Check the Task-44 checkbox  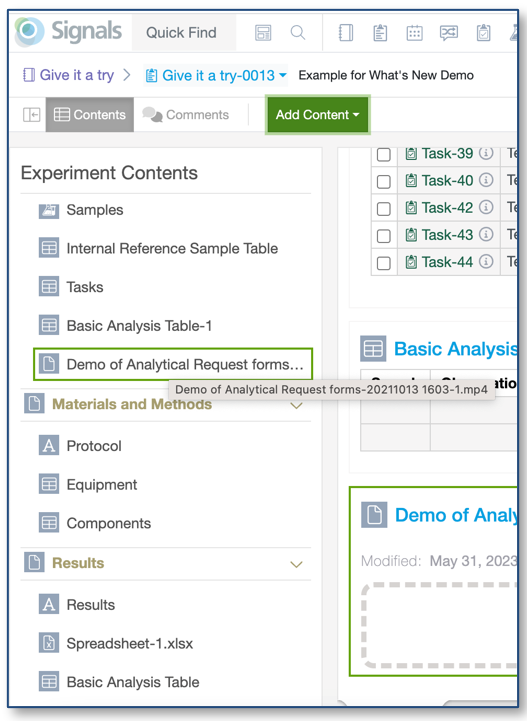tap(384, 263)
